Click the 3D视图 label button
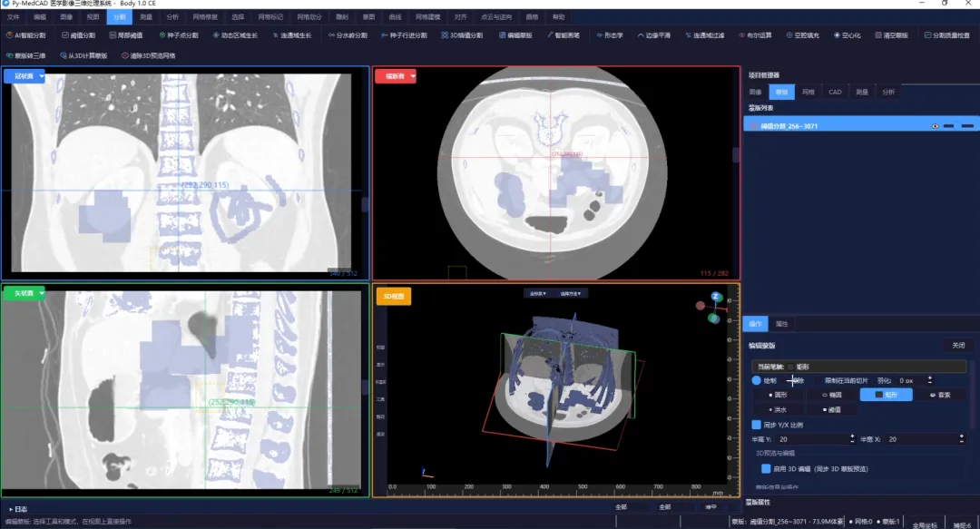 coord(393,297)
